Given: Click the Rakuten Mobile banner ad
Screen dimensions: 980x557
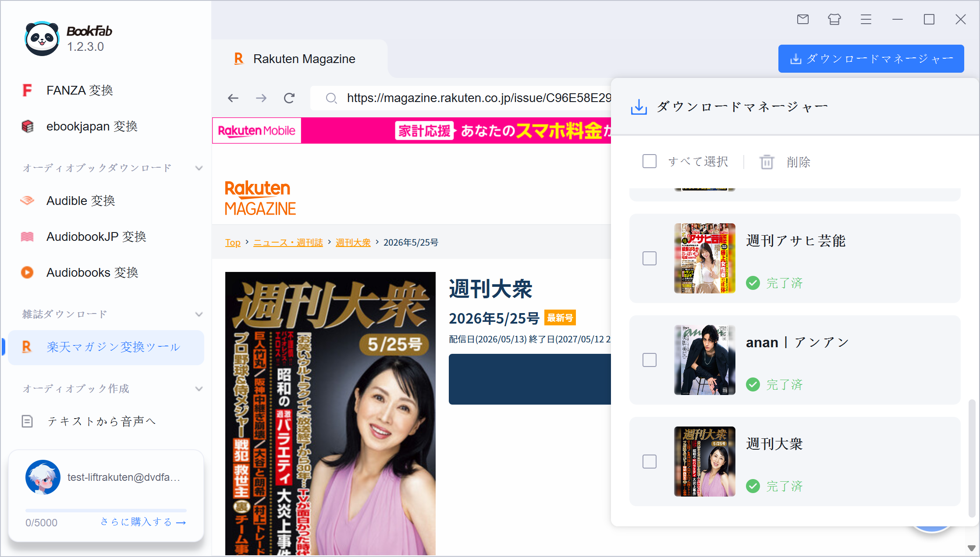Looking at the screenshot, I should coord(412,130).
